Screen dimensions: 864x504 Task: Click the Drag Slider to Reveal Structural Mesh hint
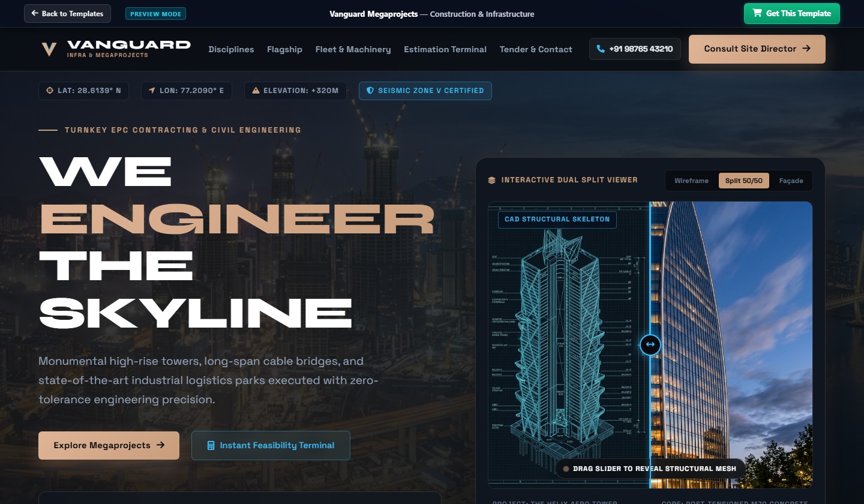[650, 469]
